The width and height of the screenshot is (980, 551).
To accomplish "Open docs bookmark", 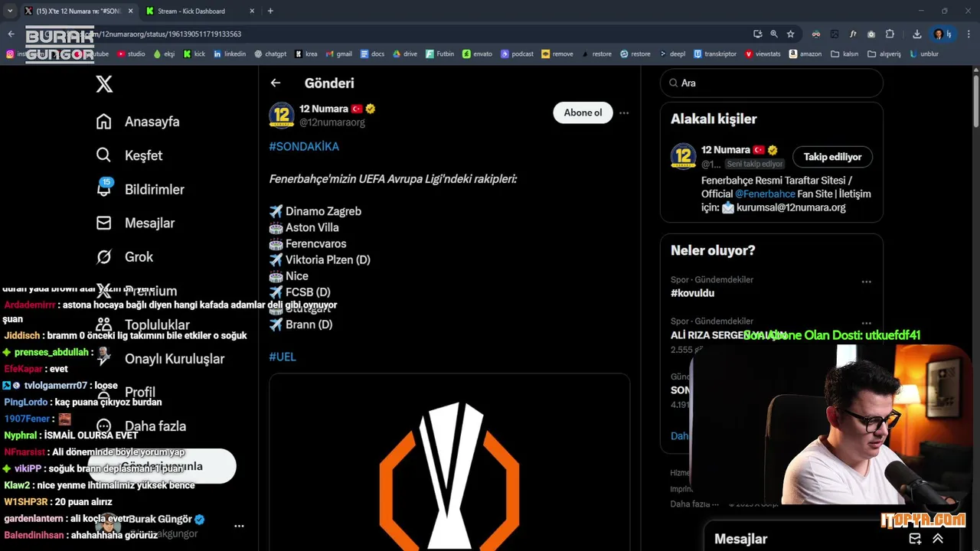I will pos(372,54).
